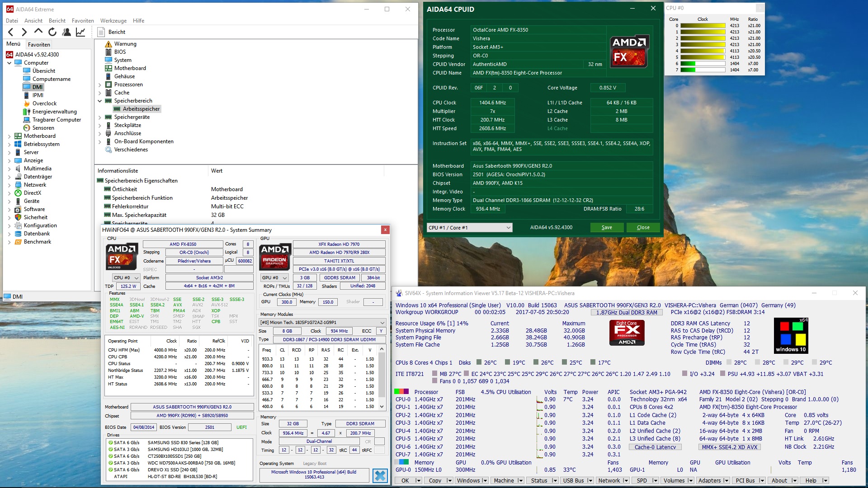Image resolution: width=868 pixels, height=488 pixels.
Task: Click the Betriebssystem Windows logo icon
Action: tap(18, 144)
